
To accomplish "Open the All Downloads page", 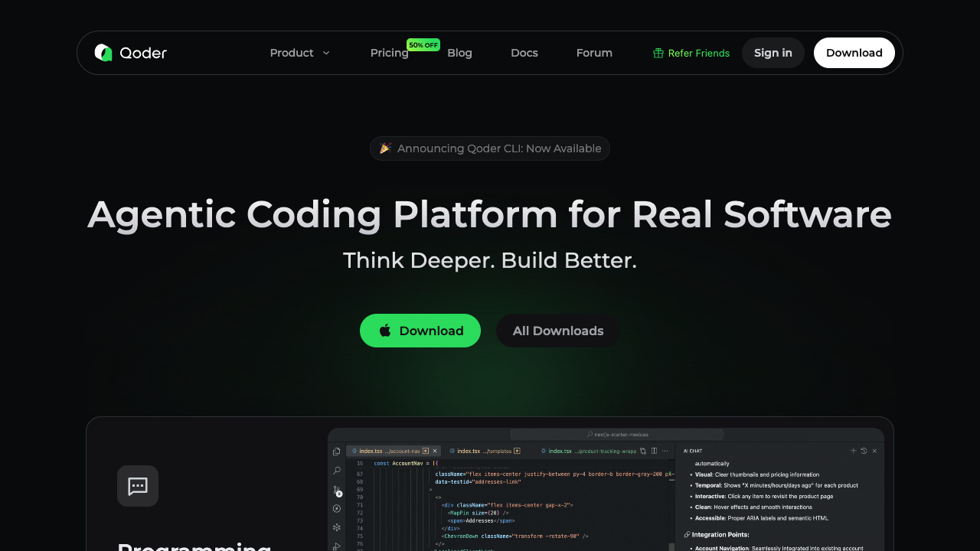I will coord(557,330).
